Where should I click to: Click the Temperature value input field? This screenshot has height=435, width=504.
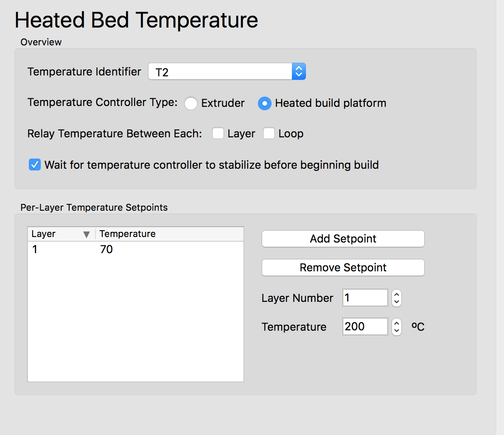[365, 326]
